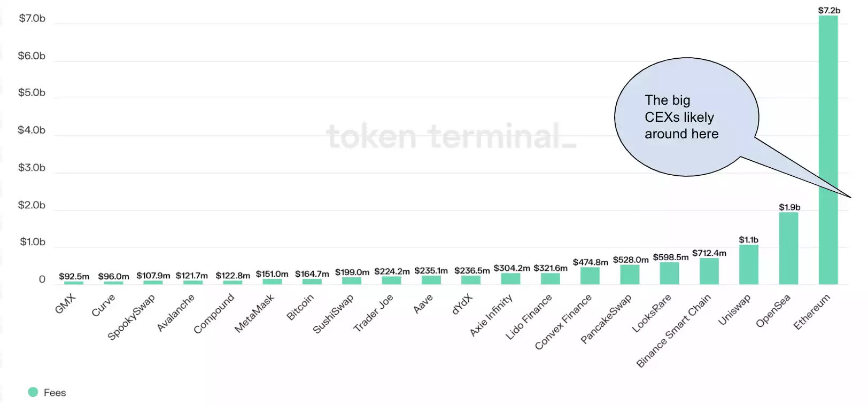Screen dimensions: 868x406
Task: Click the tall Ethereum bar
Action: (828, 107)
